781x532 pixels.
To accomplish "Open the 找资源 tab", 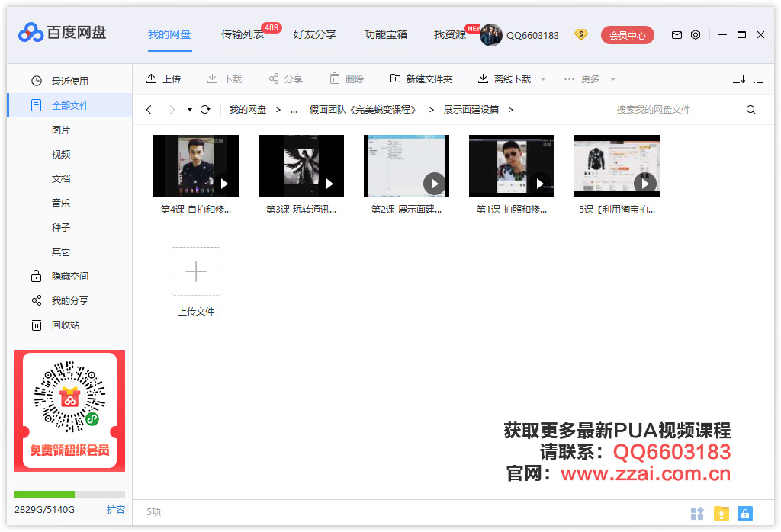I will [450, 34].
